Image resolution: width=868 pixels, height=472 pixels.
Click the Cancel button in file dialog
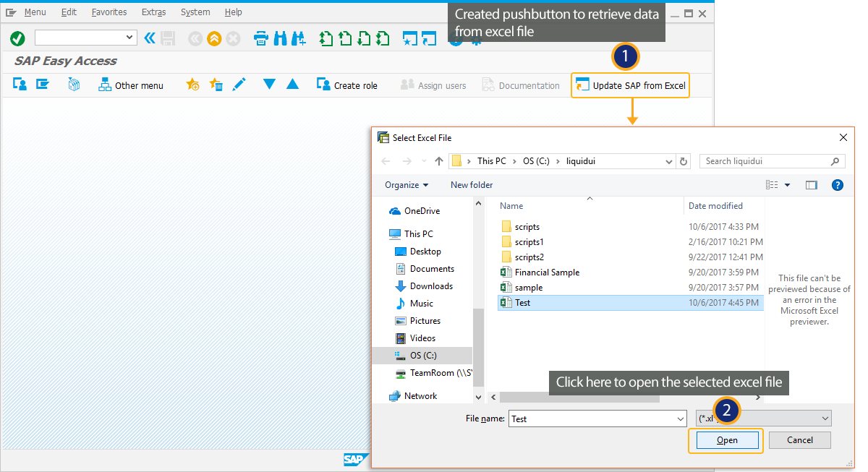799,440
